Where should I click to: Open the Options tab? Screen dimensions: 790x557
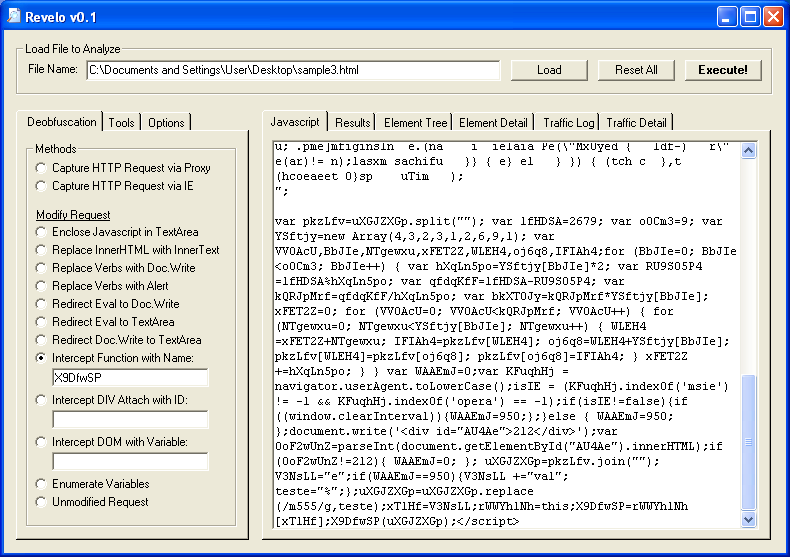166,123
